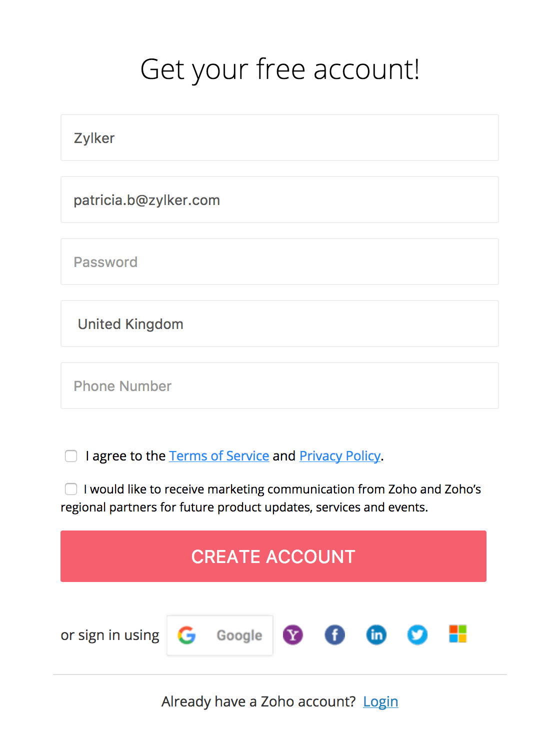Sign in with the Twitter icon
Image resolution: width=560 pixels, height=740 pixels.
(x=417, y=635)
